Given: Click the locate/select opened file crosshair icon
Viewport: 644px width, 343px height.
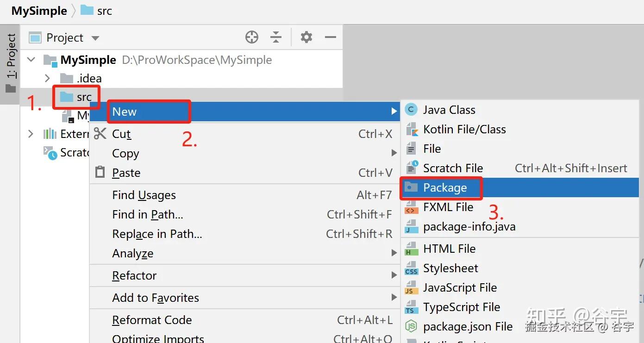Looking at the screenshot, I should pyautogui.click(x=252, y=37).
